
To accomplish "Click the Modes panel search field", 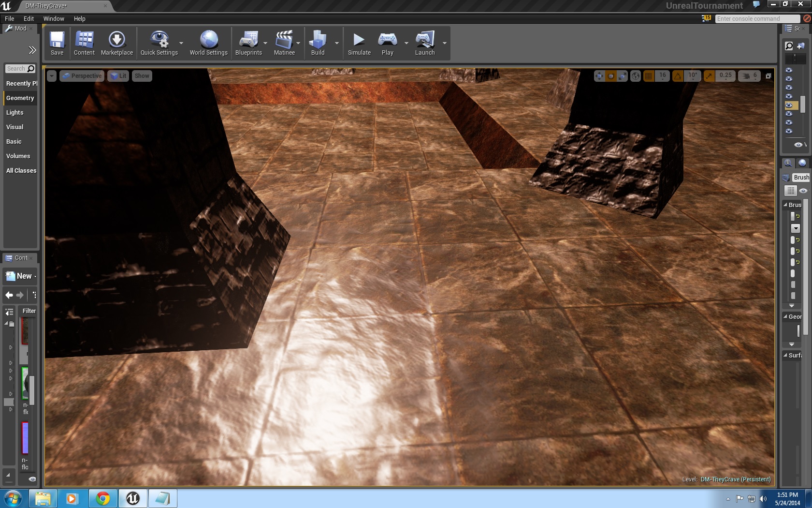I will (x=20, y=69).
